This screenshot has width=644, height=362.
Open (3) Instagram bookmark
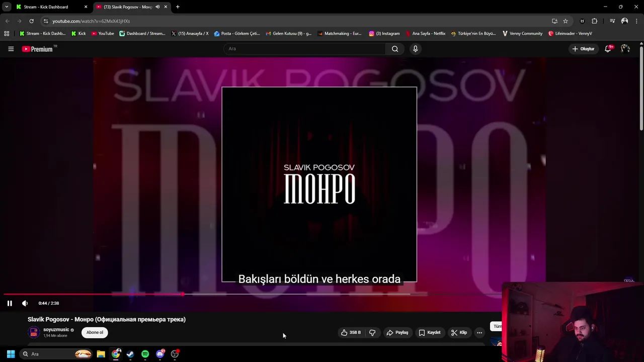click(384, 34)
